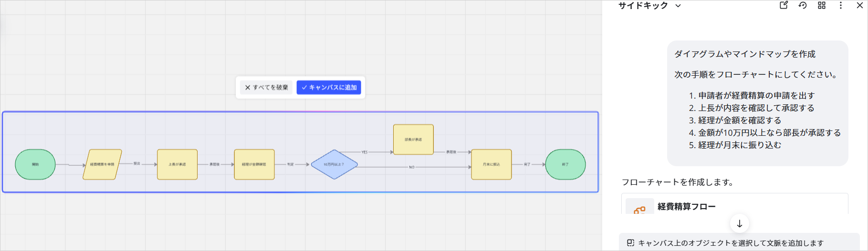Select the green 終了 end node
Image resolution: width=868 pixels, height=251 pixels.
565,164
